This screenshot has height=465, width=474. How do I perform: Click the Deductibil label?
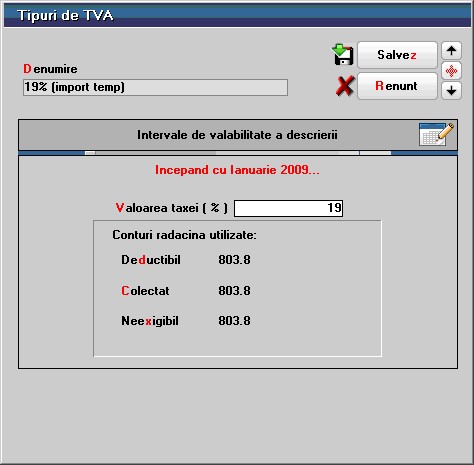point(151,260)
